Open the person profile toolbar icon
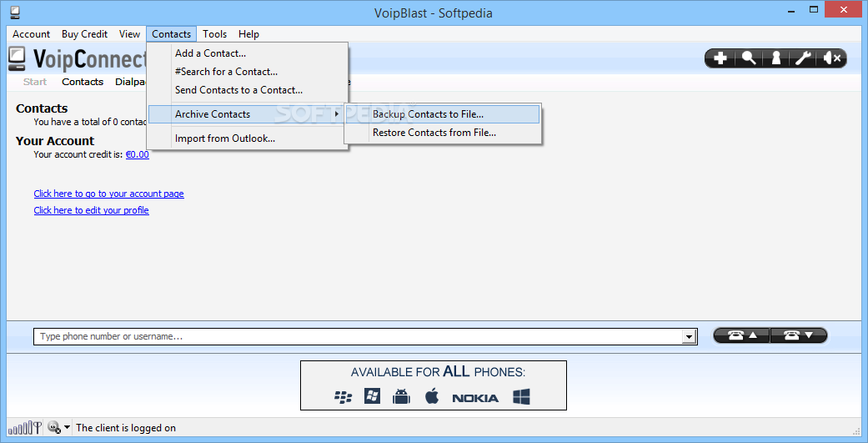The width and height of the screenshot is (868, 443). (x=776, y=58)
